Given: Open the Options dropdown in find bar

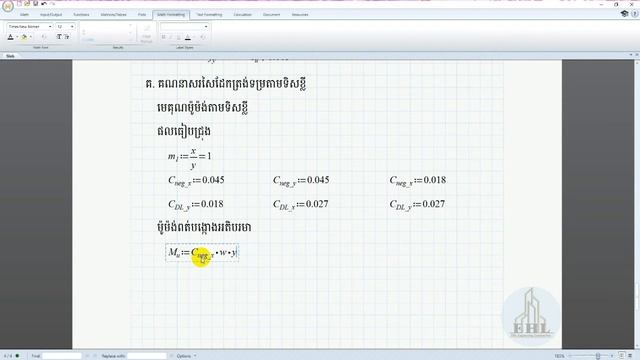Looking at the screenshot, I should (x=187, y=356).
